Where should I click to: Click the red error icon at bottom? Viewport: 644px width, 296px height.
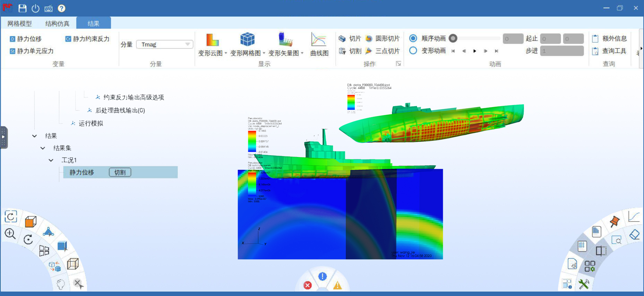click(307, 285)
